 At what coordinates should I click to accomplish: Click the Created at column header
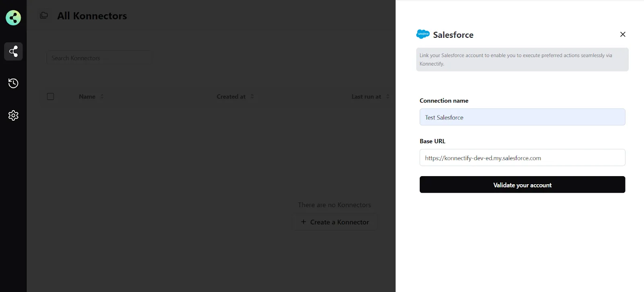pos(231,97)
